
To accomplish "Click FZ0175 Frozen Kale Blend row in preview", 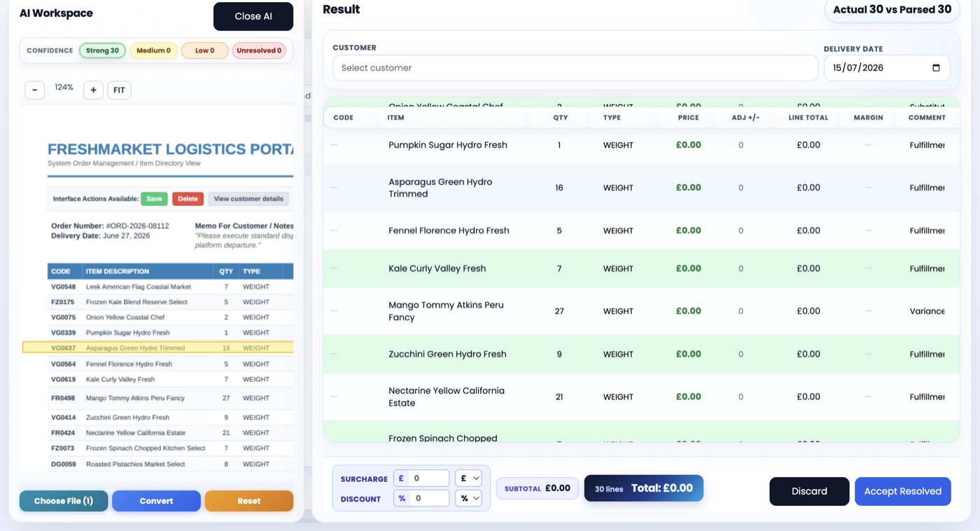I will coord(170,302).
